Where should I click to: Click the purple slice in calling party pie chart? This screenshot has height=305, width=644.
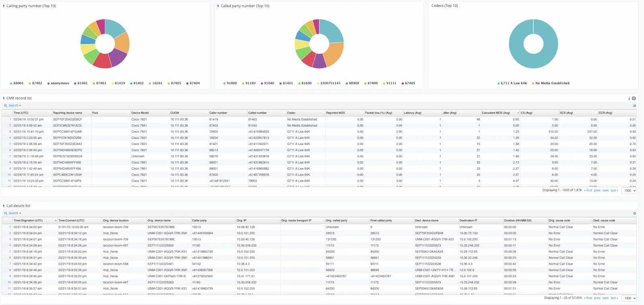click(118, 58)
